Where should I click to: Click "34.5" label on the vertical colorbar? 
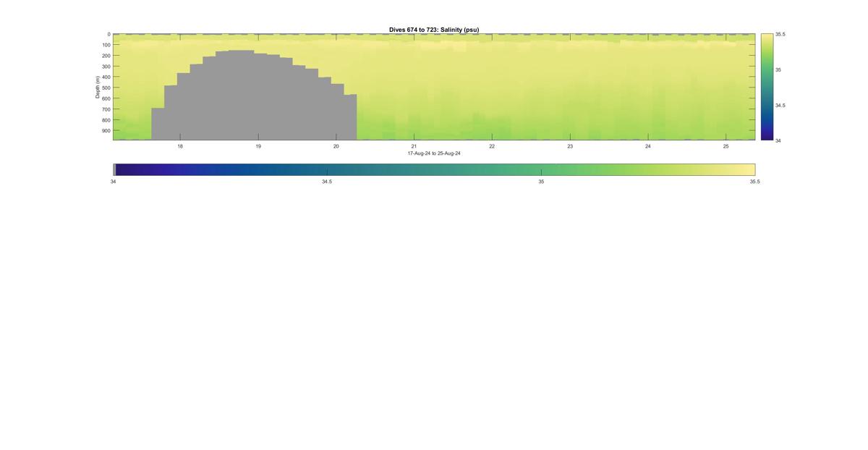point(780,105)
